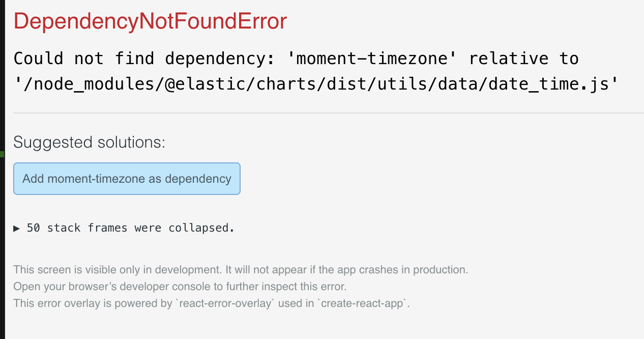
Task: Click the Add moment-timezone as dependency button
Action: tap(127, 179)
